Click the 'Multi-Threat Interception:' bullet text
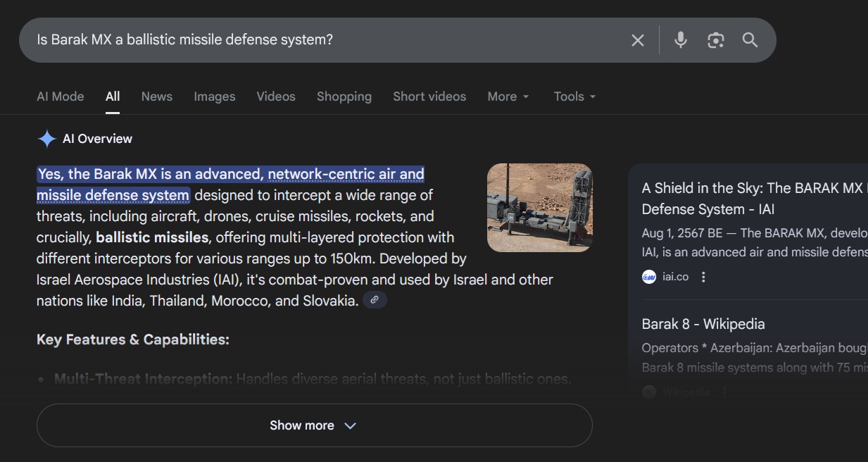 143,379
